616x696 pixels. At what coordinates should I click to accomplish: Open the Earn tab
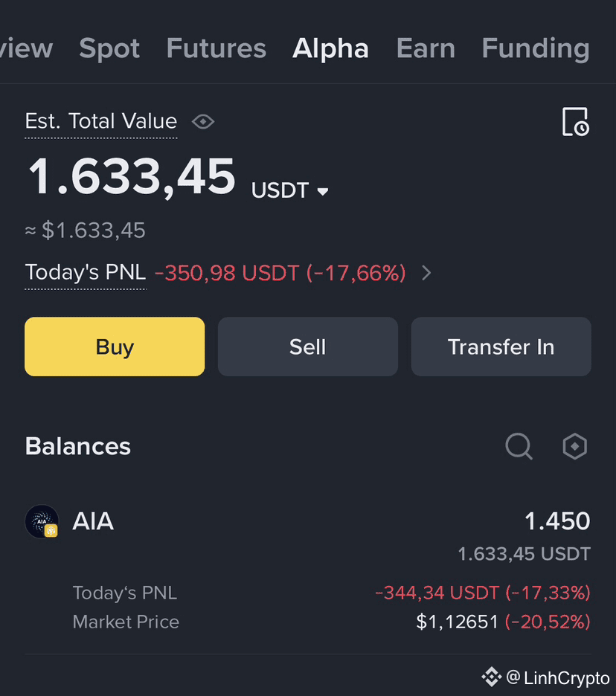click(x=426, y=48)
